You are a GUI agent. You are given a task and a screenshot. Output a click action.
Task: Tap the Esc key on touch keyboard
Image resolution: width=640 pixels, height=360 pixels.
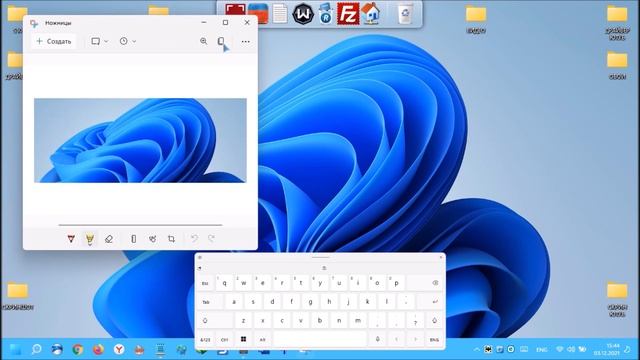point(205,283)
